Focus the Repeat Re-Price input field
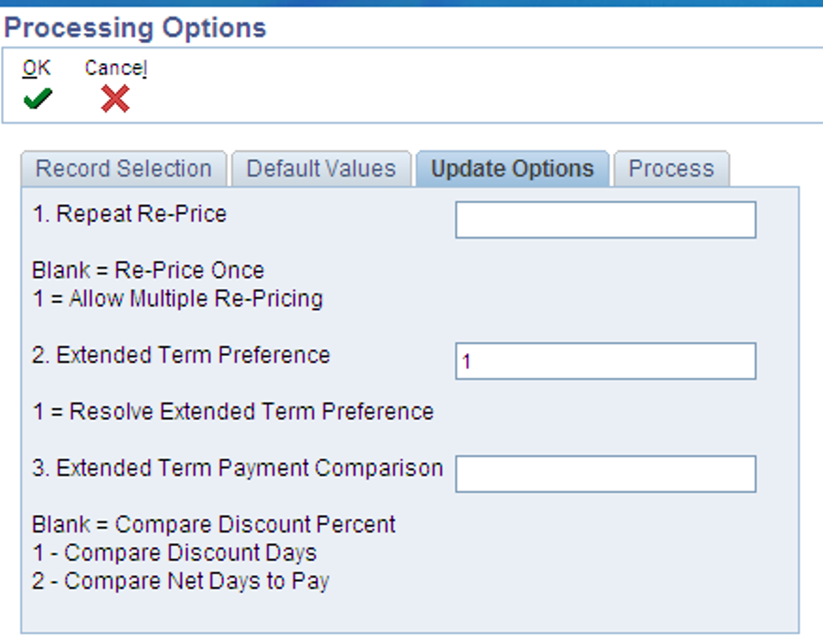The image size is (823, 644). [605, 220]
